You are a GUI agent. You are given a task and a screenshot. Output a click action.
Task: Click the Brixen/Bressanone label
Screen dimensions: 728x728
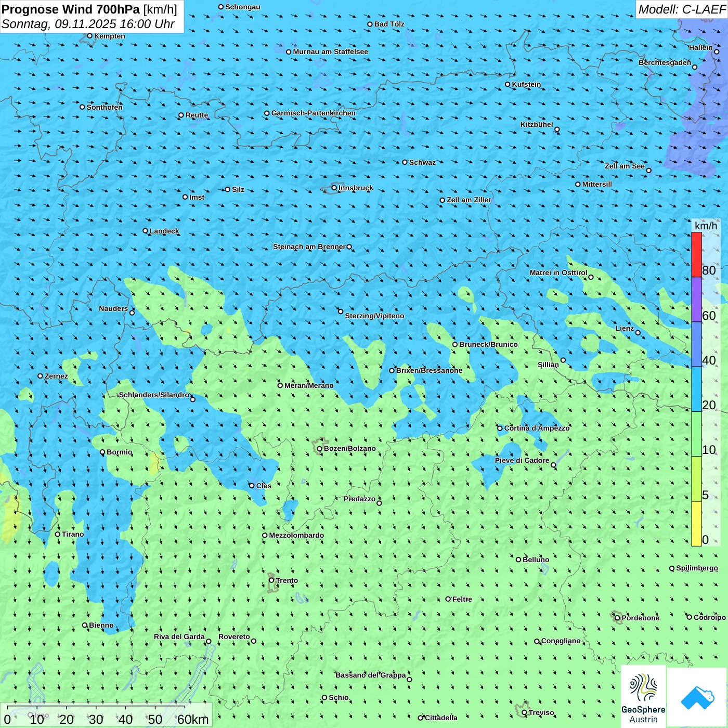point(429,370)
